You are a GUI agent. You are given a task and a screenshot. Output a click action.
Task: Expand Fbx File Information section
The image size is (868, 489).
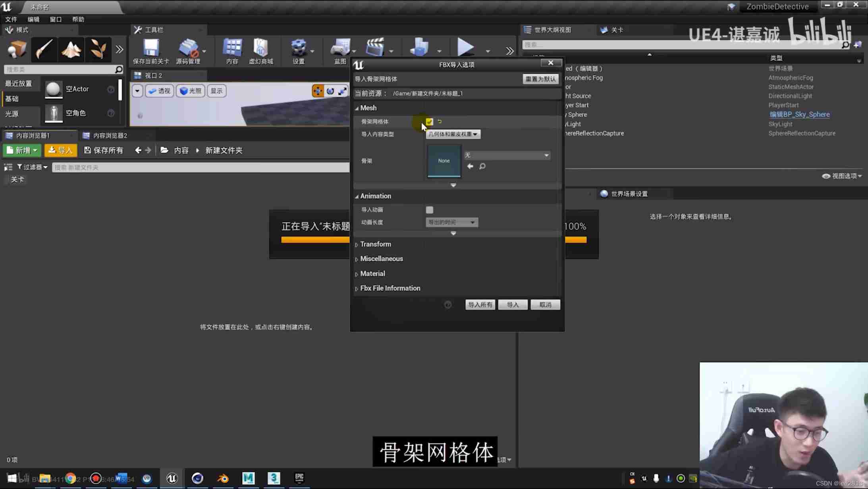tap(357, 289)
